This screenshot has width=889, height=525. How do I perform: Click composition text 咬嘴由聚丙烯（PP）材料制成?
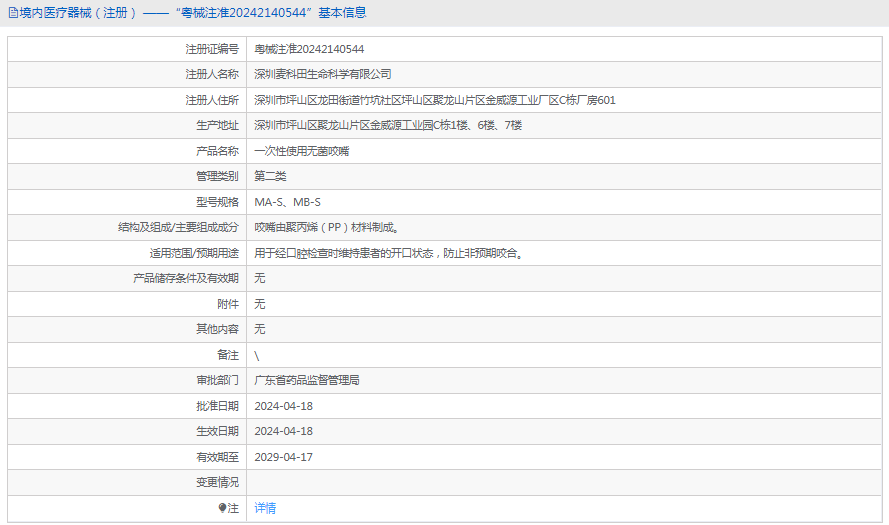(x=327, y=227)
